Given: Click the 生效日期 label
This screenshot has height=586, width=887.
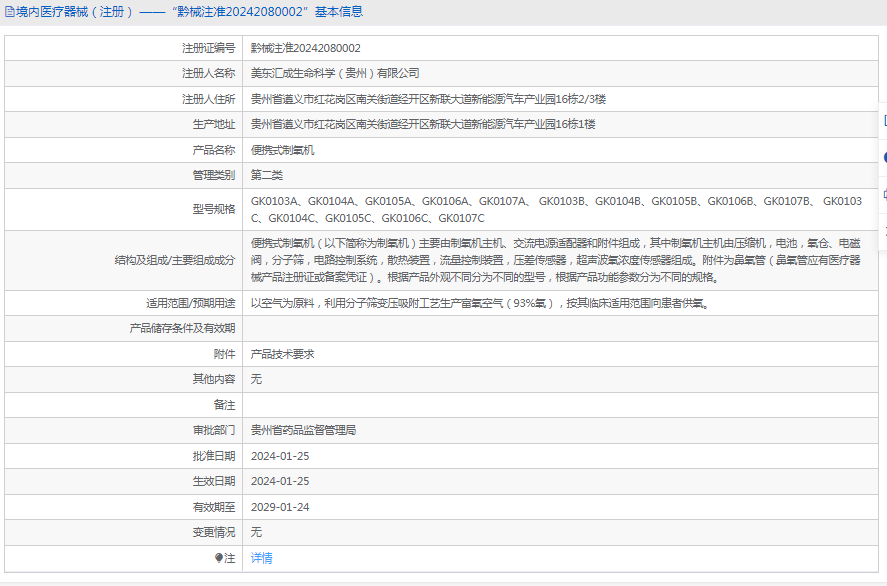Looking at the screenshot, I should click(214, 481).
